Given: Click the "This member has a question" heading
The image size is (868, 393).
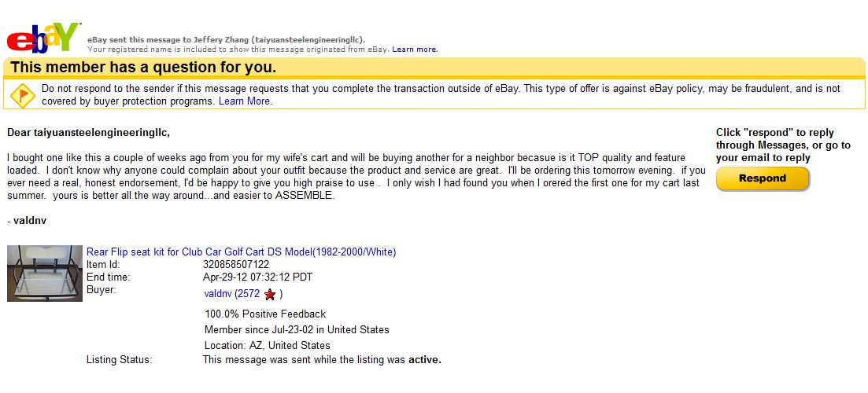Looking at the screenshot, I should 143,67.
